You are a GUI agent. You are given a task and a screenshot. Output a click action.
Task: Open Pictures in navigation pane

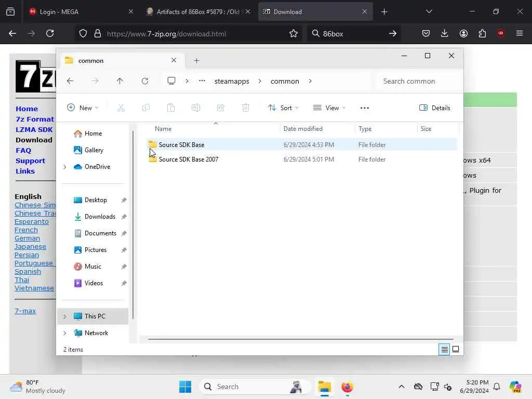coord(95,250)
